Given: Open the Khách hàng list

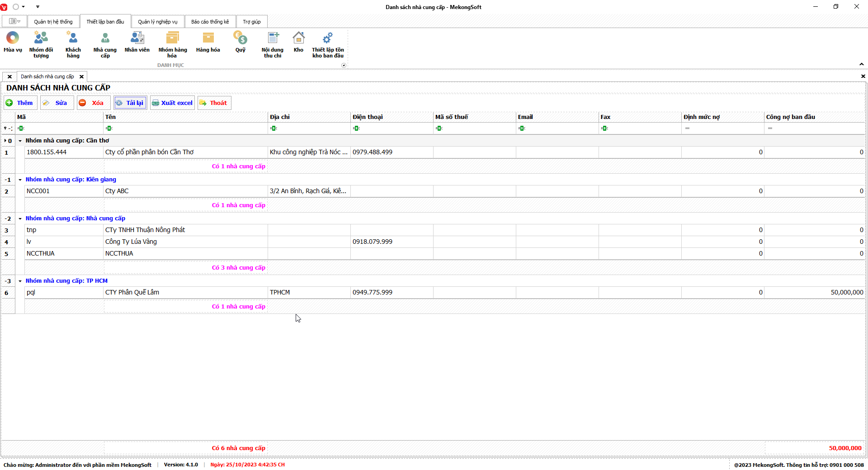Looking at the screenshot, I should (73, 44).
